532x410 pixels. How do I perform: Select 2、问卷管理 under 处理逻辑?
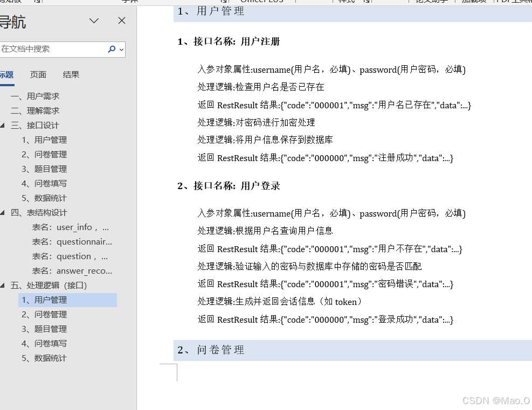tap(44, 315)
